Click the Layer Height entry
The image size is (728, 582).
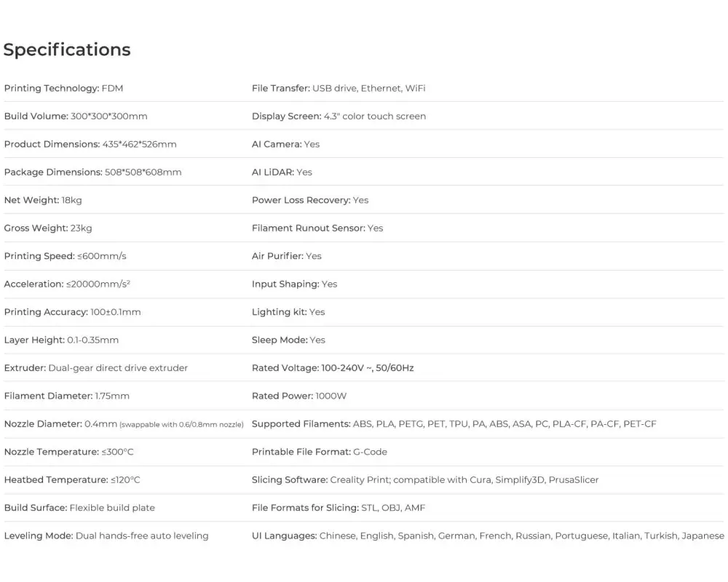click(61, 340)
